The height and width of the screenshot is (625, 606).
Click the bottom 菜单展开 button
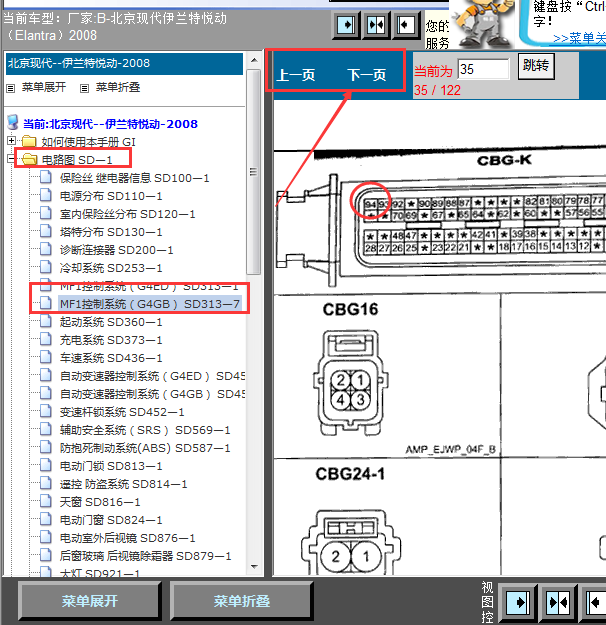click(x=90, y=601)
